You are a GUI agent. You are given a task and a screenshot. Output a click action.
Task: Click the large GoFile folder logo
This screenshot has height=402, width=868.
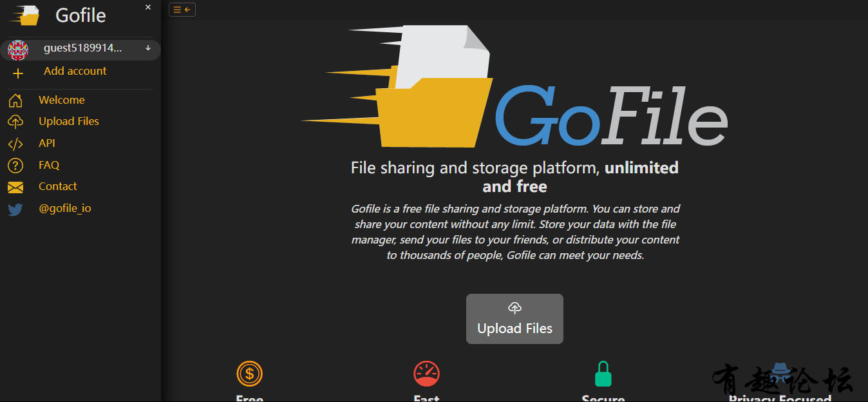[x=515, y=86]
